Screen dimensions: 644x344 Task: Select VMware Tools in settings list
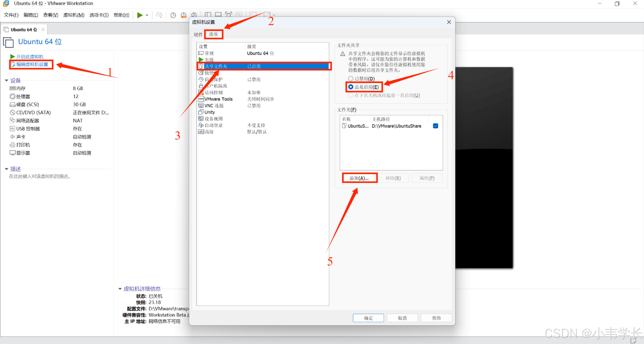coord(218,99)
